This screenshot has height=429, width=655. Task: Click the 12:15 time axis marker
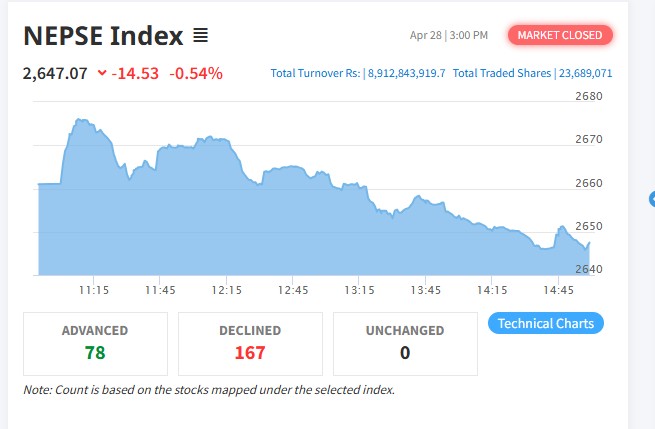coord(226,290)
